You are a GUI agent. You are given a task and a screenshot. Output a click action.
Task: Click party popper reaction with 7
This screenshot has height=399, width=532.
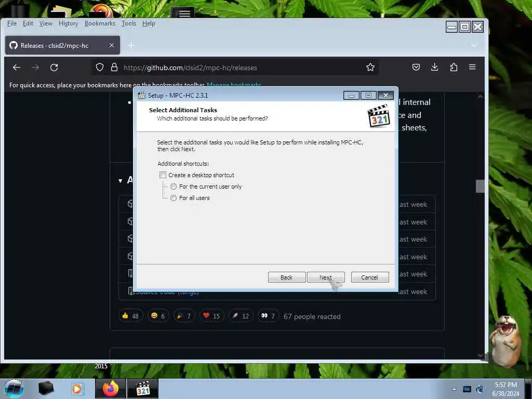pyautogui.click(x=184, y=316)
